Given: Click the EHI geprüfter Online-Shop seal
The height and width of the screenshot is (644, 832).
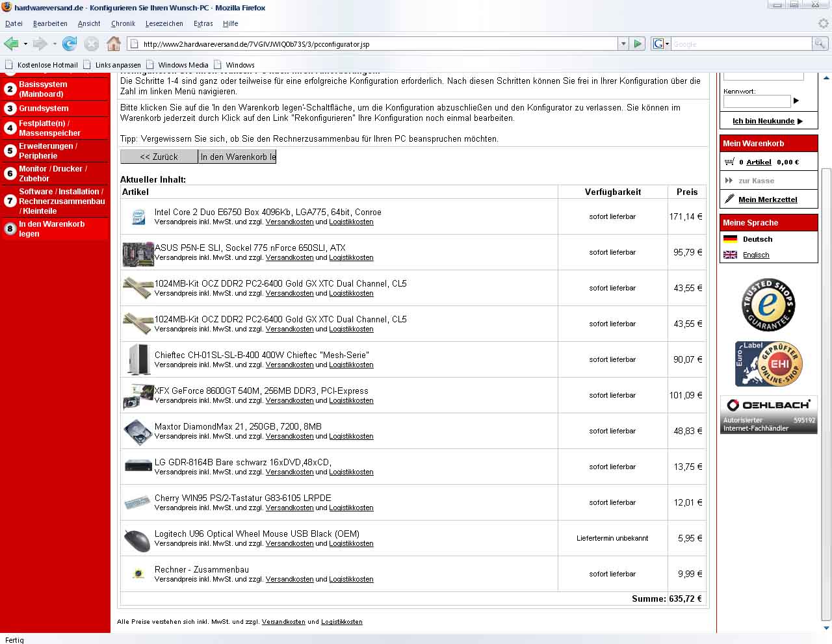Looking at the screenshot, I should click(x=768, y=363).
